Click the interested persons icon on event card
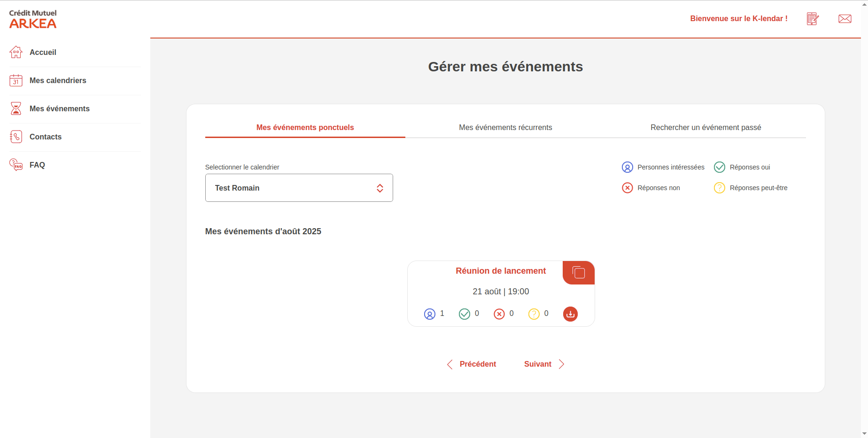868x438 pixels. click(430, 314)
